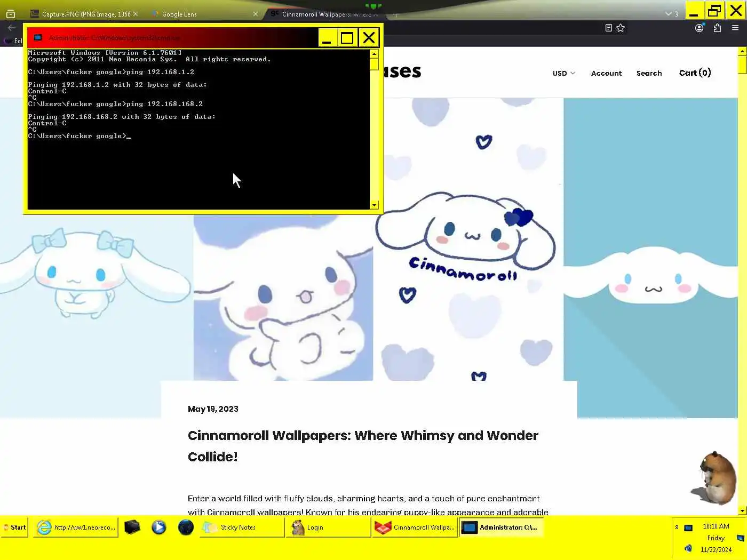Click the page scrollbar up arrow
The height and width of the screenshot is (560, 747).
pos(742,52)
